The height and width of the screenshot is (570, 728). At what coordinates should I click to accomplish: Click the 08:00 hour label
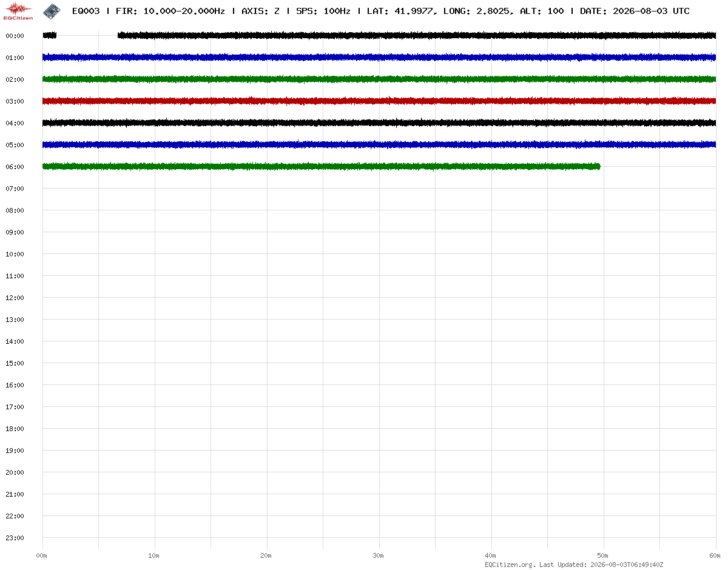click(15, 210)
